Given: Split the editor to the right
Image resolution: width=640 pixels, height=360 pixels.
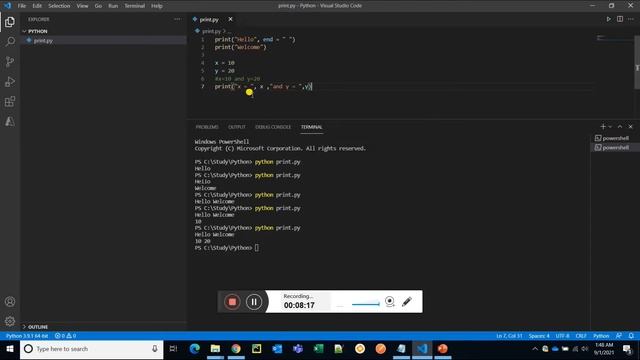Looking at the screenshot, I should click(x=620, y=19).
